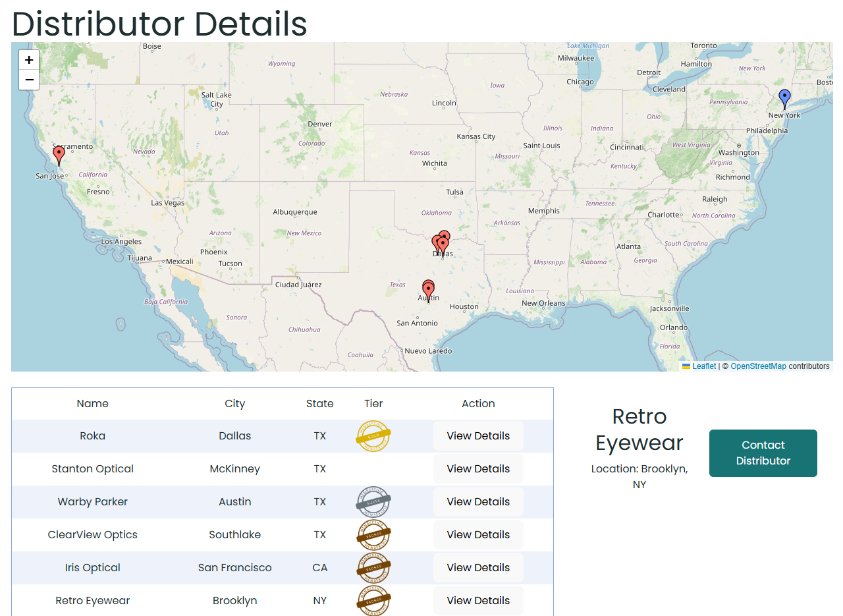
Task: View Details for Retro Eyewear
Action: tap(478, 601)
